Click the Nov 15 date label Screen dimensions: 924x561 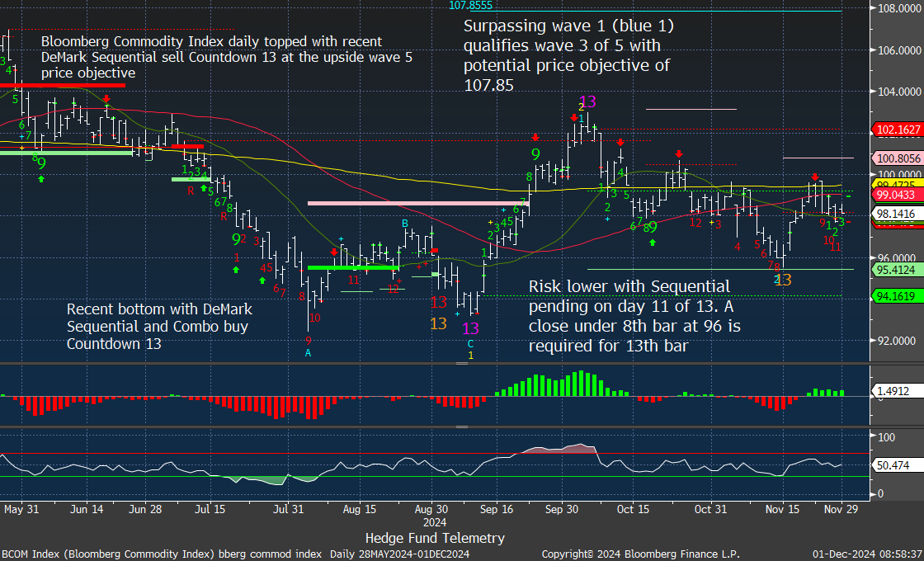coord(783,508)
